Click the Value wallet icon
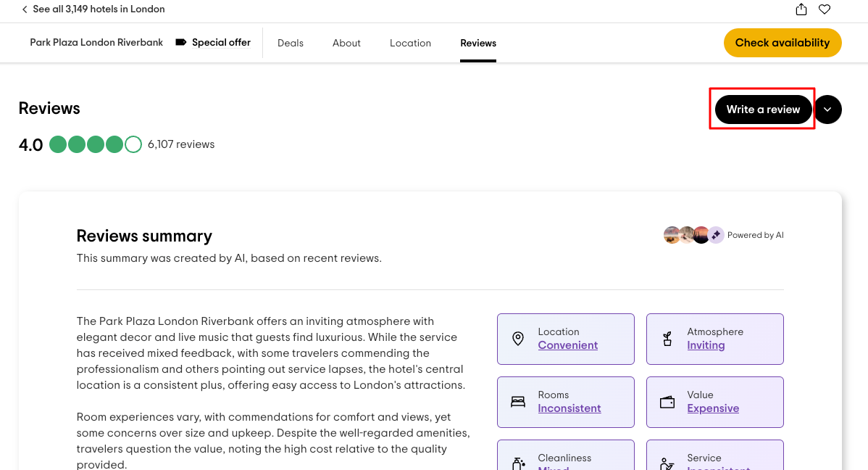The image size is (868, 470). point(667,402)
